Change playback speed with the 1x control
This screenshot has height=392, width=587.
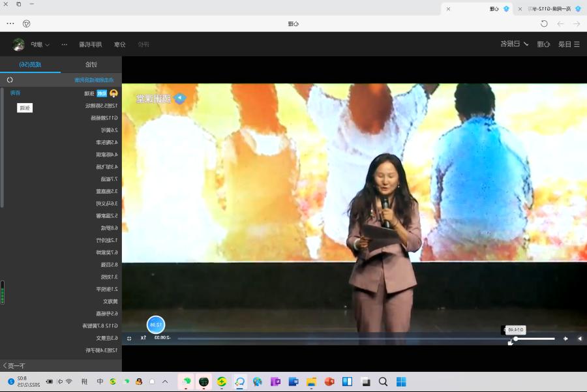pos(143,338)
